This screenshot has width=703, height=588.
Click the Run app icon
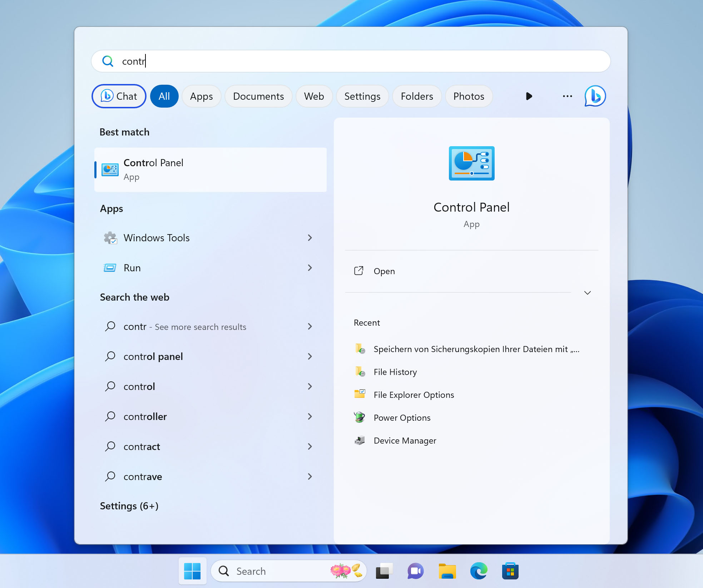pos(110,268)
